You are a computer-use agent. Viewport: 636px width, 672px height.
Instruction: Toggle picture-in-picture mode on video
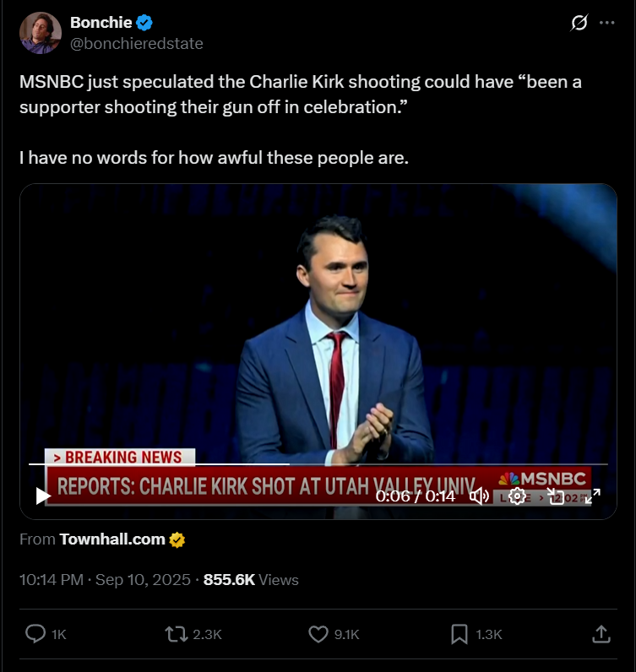(x=555, y=496)
